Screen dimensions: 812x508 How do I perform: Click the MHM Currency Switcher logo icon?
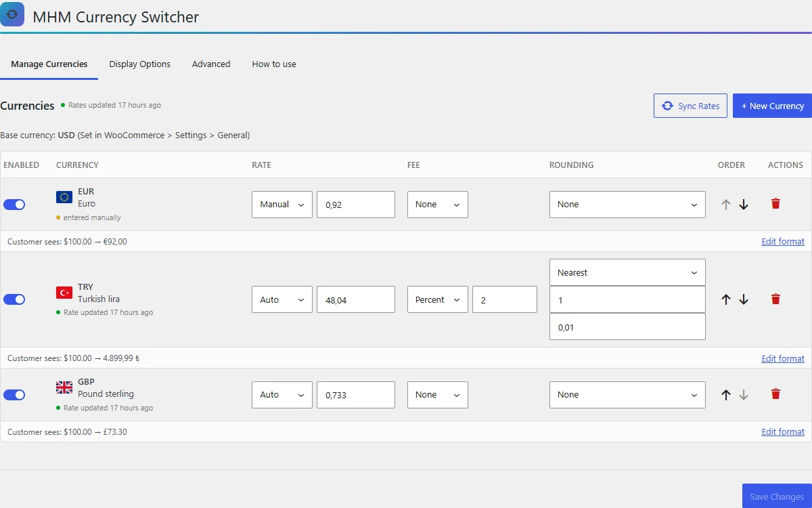click(12, 14)
